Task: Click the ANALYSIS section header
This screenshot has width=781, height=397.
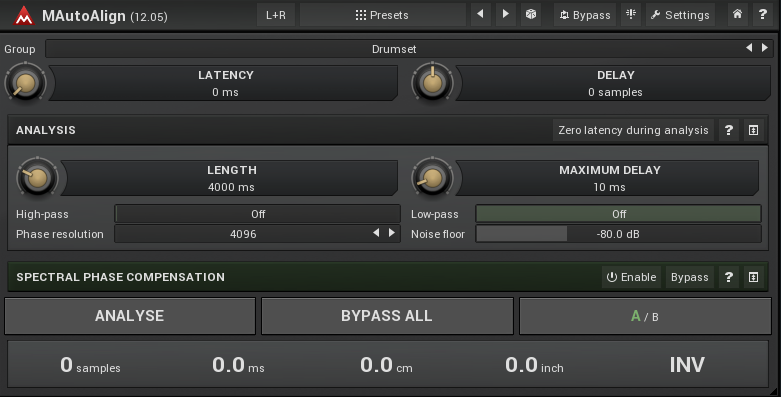Action: (46, 130)
